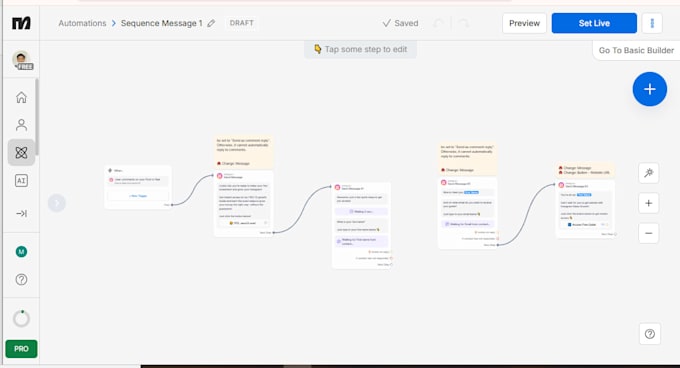Viewport: 680px width, 368px height.
Task: Select Waiting for First name block
Action: point(361,241)
